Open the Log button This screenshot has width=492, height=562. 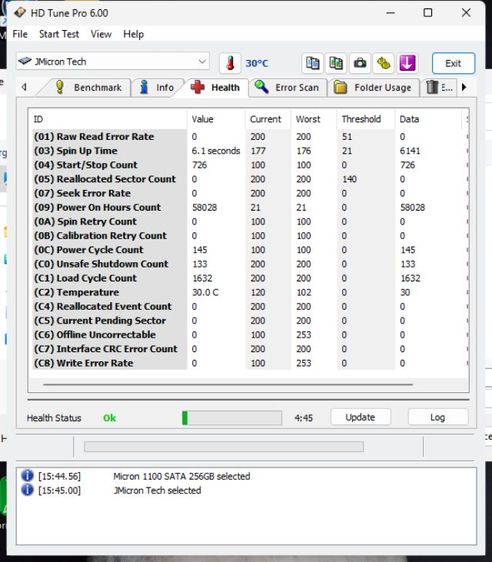[x=438, y=417]
